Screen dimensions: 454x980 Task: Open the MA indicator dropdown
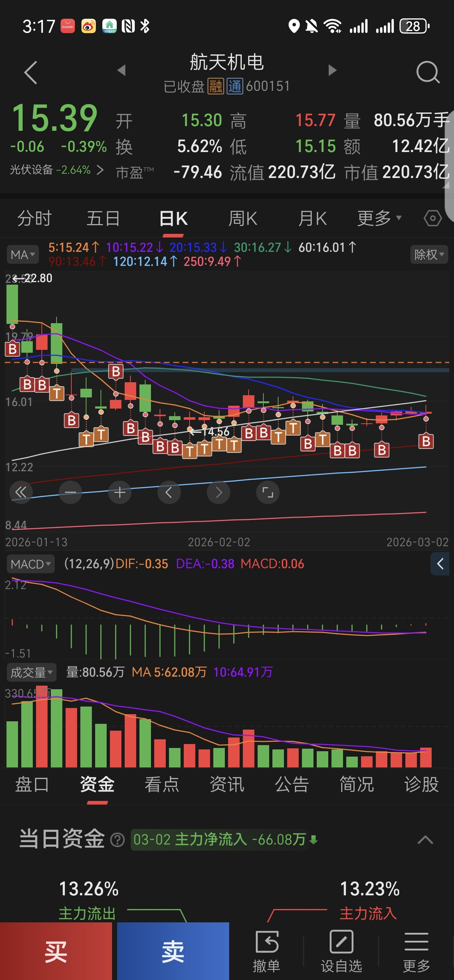[x=22, y=254]
